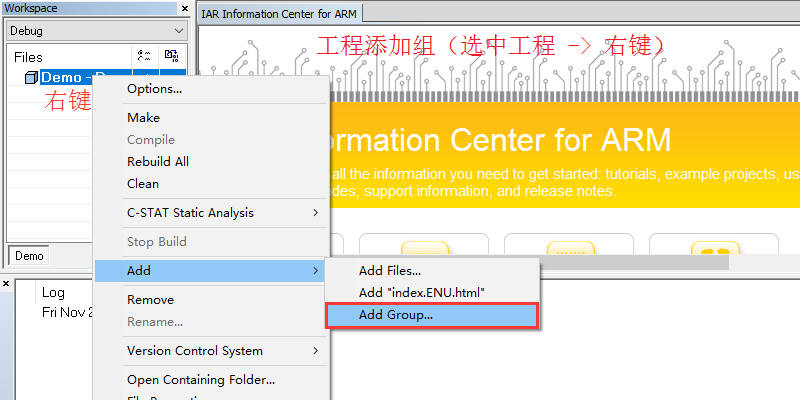This screenshot has height=400, width=800.
Task: Click the configuration column icon in Files header
Action: [x=143, y=57]
